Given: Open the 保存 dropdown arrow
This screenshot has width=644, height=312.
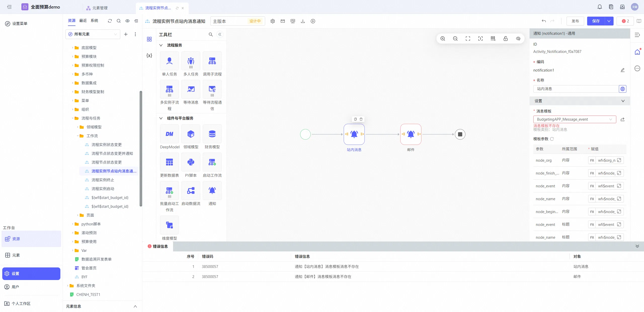Looking at the screenshot, I should point(609,21).
